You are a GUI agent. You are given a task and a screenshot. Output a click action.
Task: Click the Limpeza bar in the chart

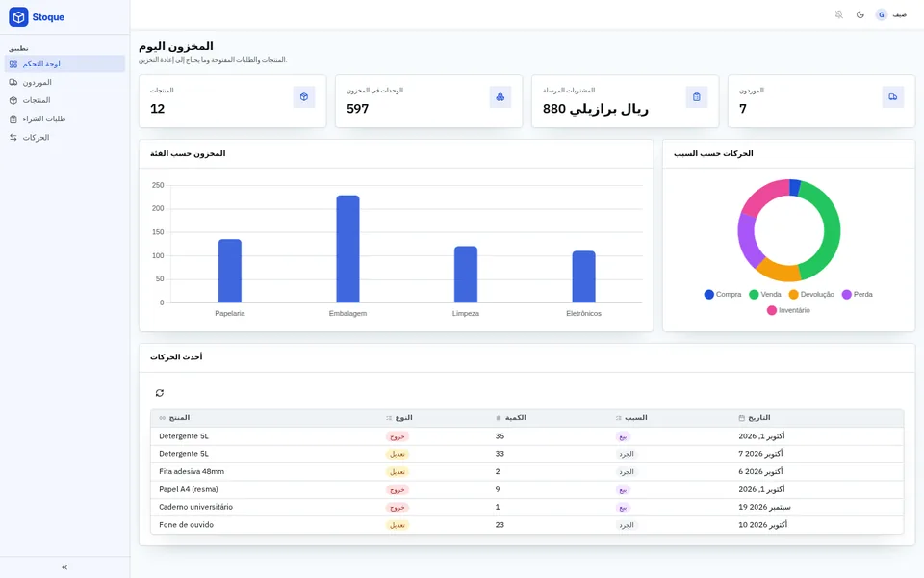(x=466, y=275)
